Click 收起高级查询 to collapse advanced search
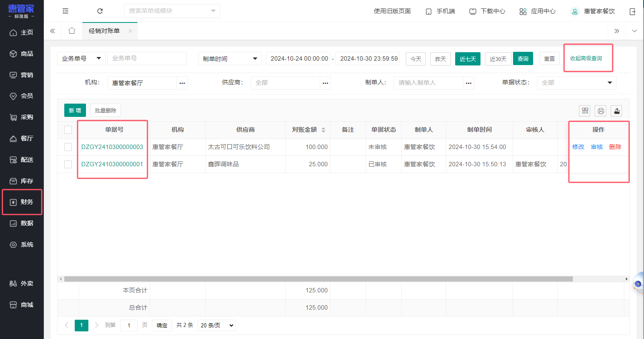 586,59
